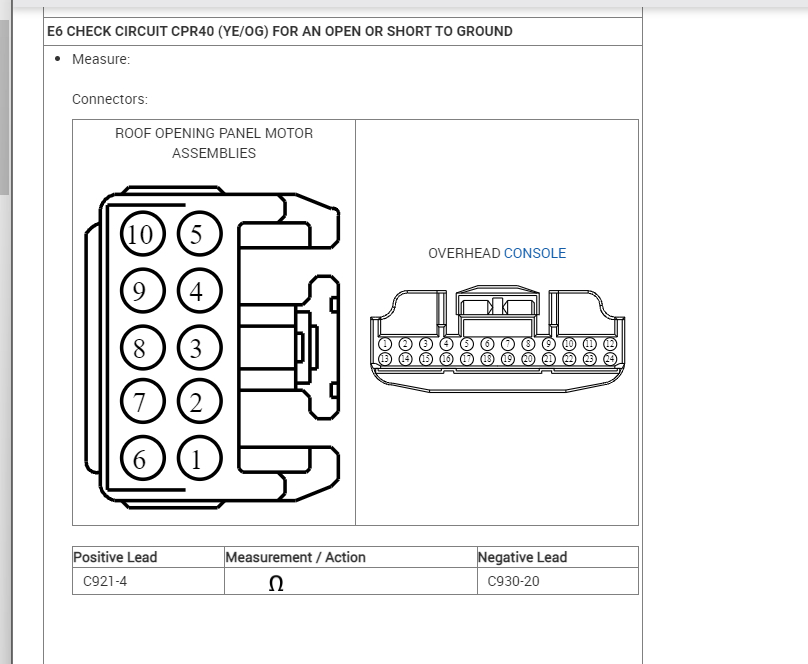This screenshot has width=808, height=664.
Task: Click pin 2 in the motor connector
Action: tap(199, 401)
